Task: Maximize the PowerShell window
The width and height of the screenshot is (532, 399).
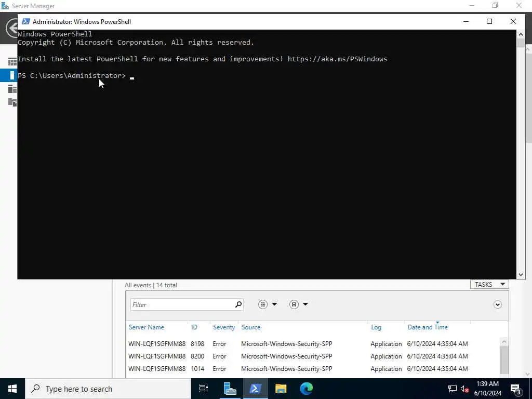Action: coord(489,21)
